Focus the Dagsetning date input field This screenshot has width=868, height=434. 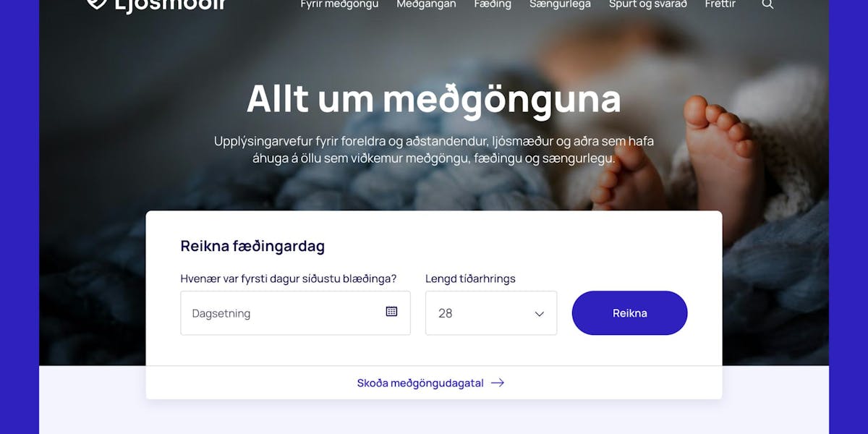295,313
